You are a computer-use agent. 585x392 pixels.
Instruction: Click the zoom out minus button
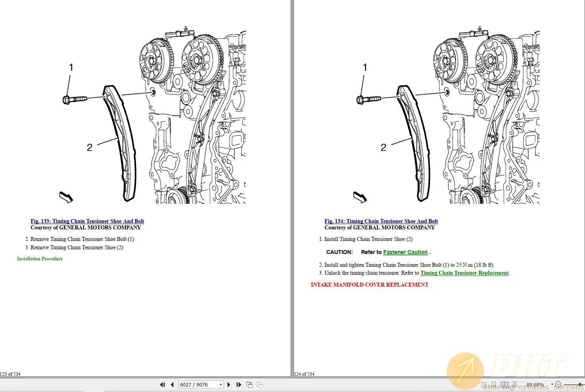558,384
